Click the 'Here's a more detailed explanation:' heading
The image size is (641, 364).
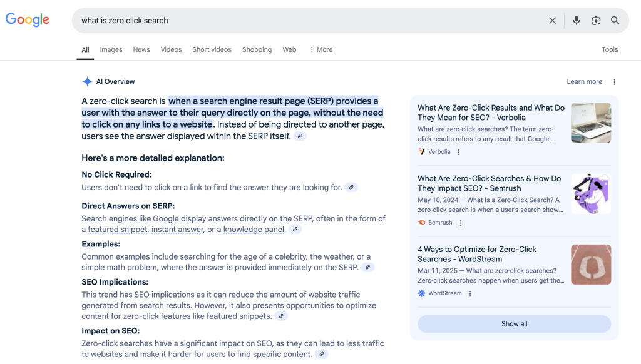click(x=153, y=158)
